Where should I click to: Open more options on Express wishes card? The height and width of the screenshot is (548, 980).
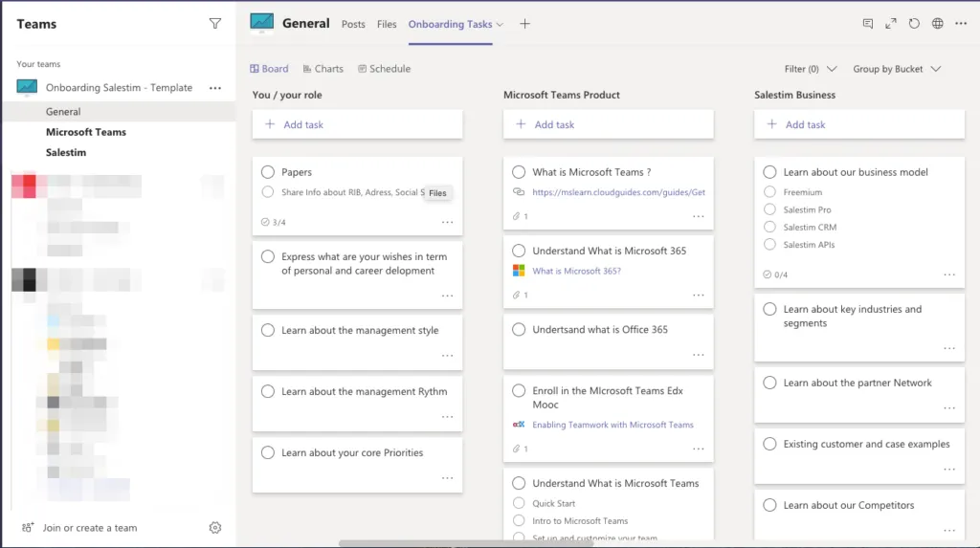pos(448,296)
